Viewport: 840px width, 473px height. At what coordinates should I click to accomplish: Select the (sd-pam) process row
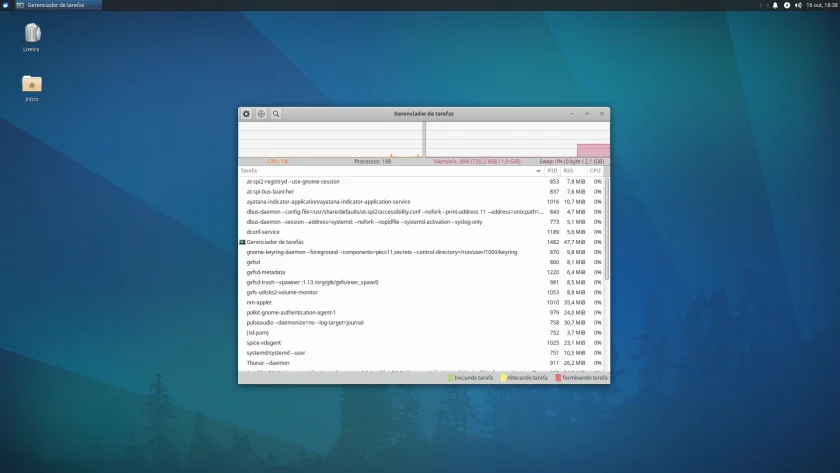421,333
